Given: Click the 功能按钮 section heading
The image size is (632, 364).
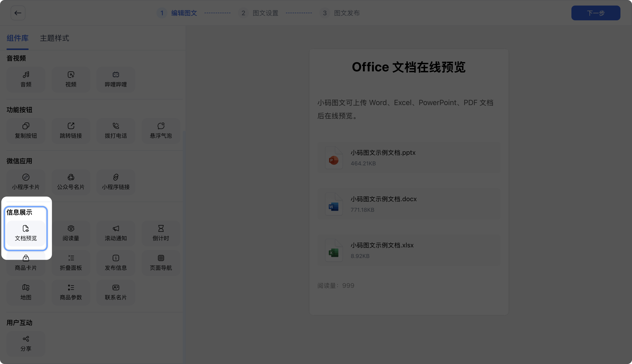Looking at the screenshot, I should [x=19, y=110].
